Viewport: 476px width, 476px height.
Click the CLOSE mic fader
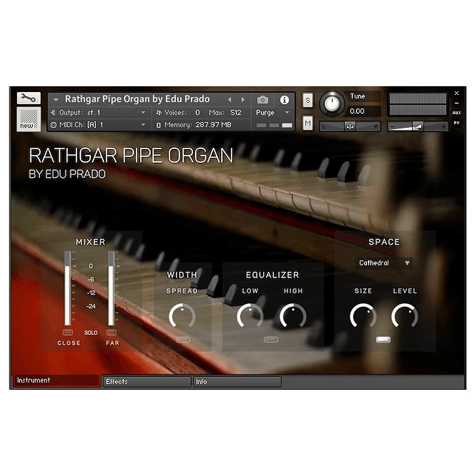[68, 288]
